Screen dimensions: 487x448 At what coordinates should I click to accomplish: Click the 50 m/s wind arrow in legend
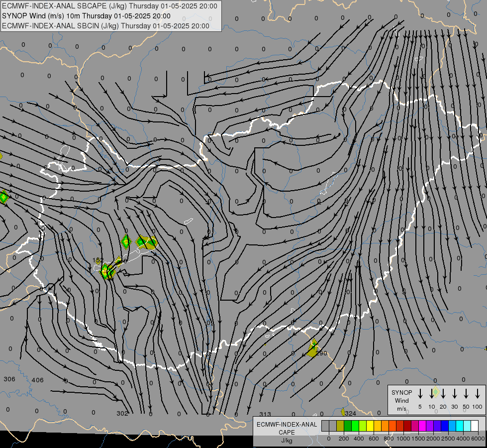click(x=466, y=393)
